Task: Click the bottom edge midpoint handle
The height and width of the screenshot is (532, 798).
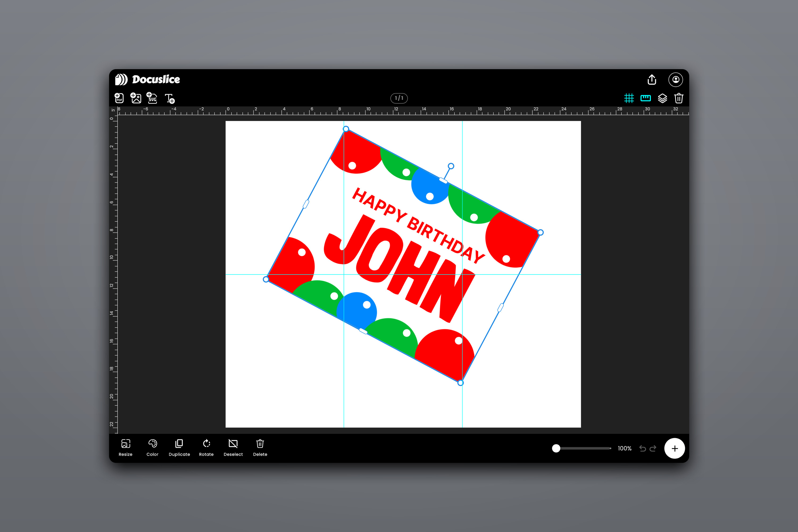Action: click(x=363, y=331)
